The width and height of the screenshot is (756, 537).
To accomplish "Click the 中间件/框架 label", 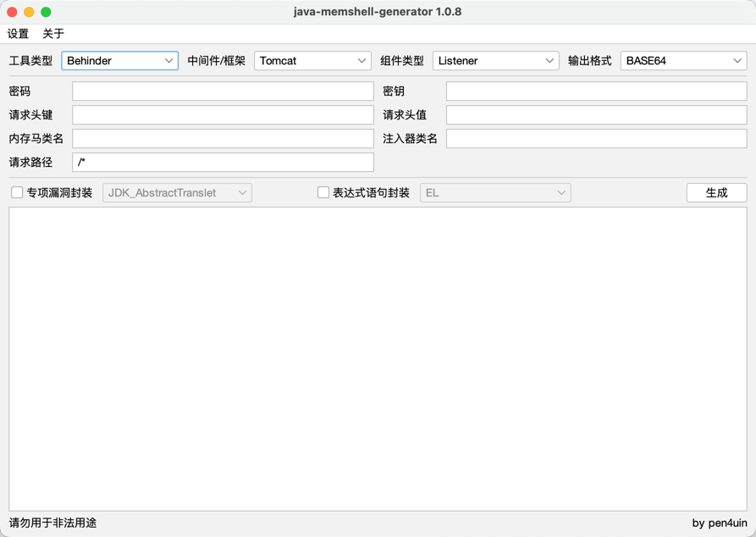I will 217,61.
